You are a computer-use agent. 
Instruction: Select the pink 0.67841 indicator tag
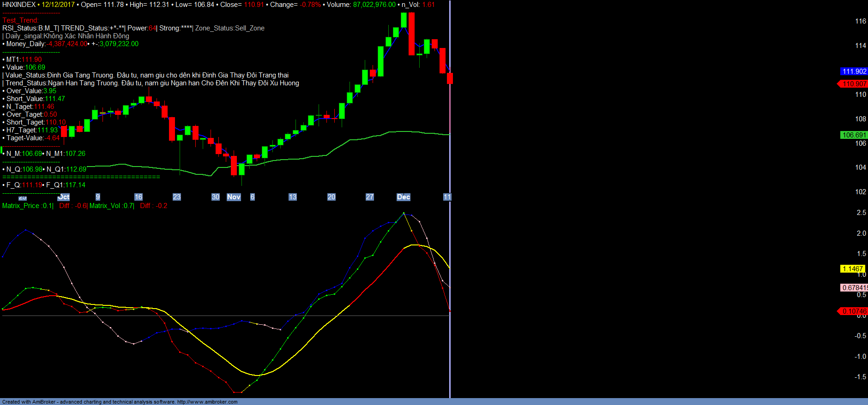[854, 288]
